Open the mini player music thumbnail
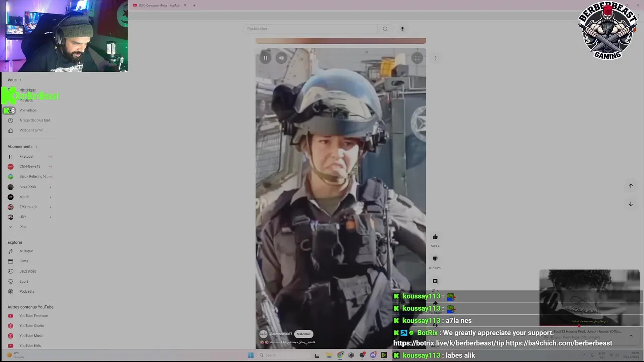Viewport: 644px width, 362px height. 590,298
